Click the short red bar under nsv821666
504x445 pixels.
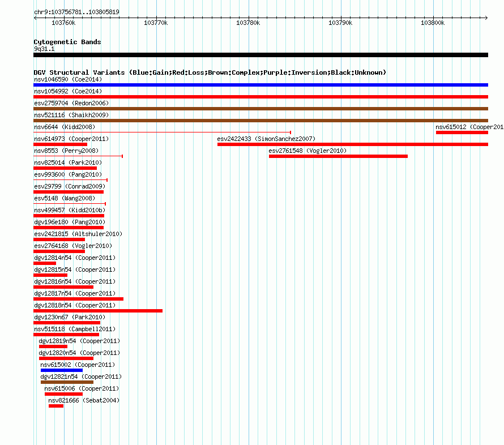(x=56, y=406)
